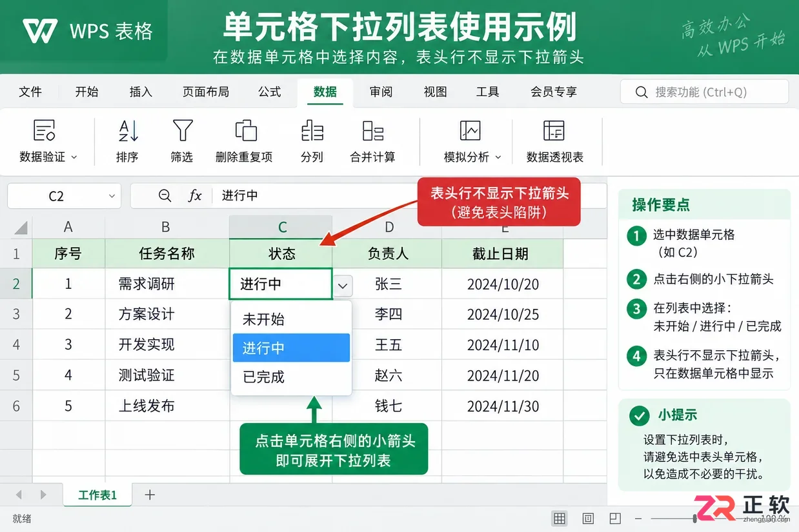The height and width of the screenshot is (532, 799).
Task: Switch to the 工具 tab
Action: (487, 92)
